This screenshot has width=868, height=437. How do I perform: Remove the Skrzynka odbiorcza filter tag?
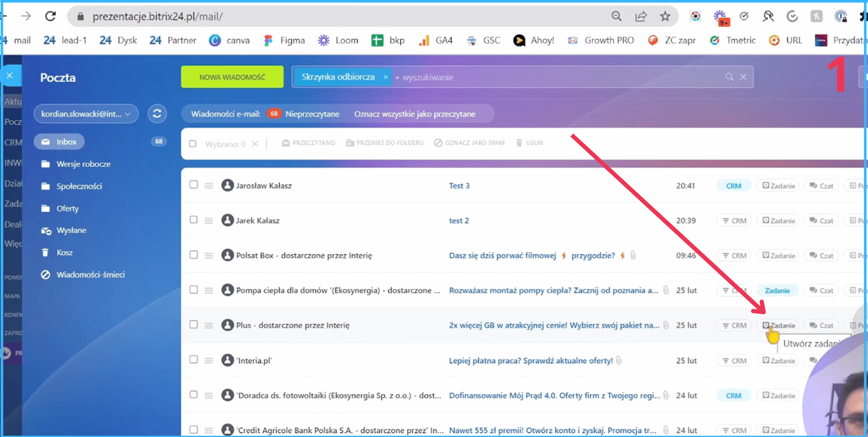pos(385,77)
